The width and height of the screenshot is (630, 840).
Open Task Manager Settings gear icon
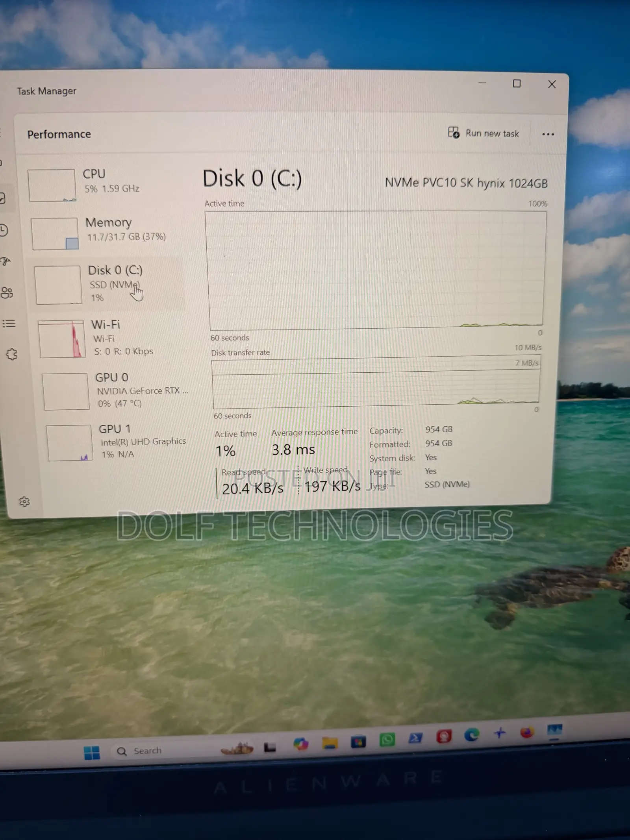(24, 501)
